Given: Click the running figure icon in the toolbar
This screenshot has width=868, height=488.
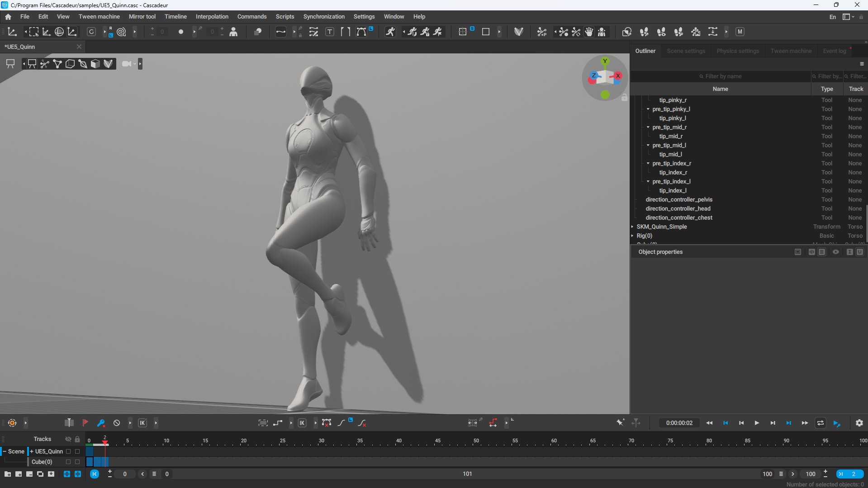Looking at the screenshot, I should (390, 32).
